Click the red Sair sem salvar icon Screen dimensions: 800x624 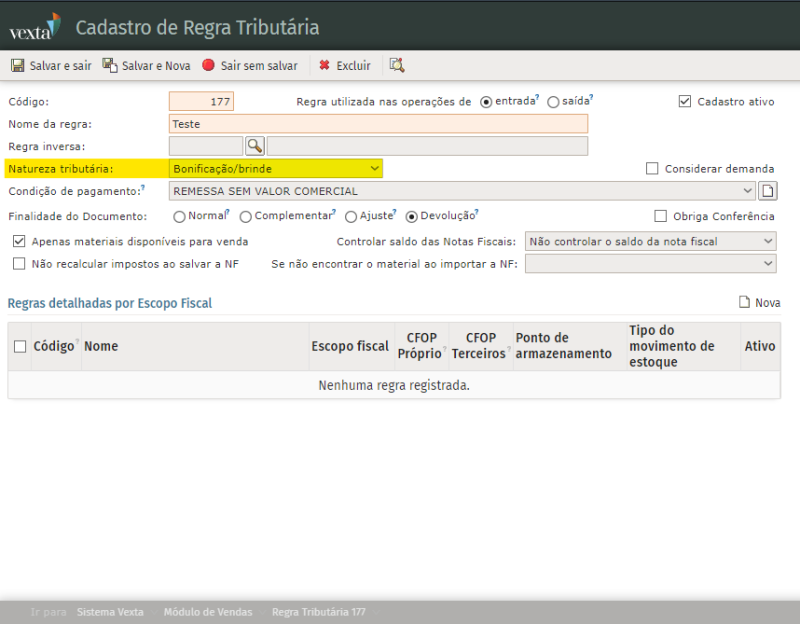[x=208, y=66]
